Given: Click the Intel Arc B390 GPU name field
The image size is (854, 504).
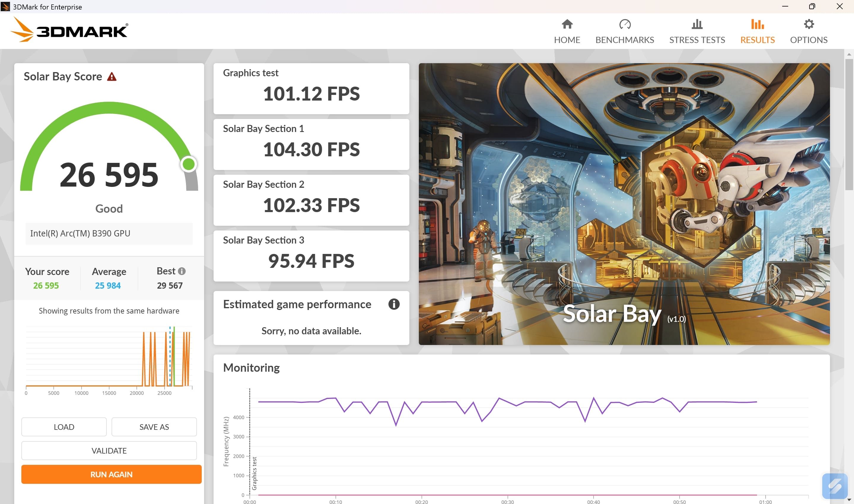Looking at the screenshot, I should click(109, 233).
